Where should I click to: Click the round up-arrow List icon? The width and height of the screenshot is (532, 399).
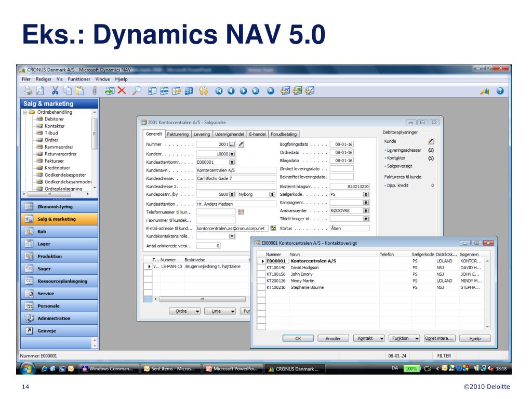(x=270, y=91)
